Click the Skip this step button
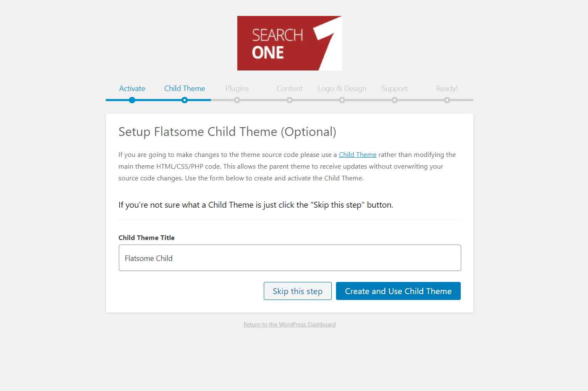Screen dimensions: 588x391 (298, 291)
